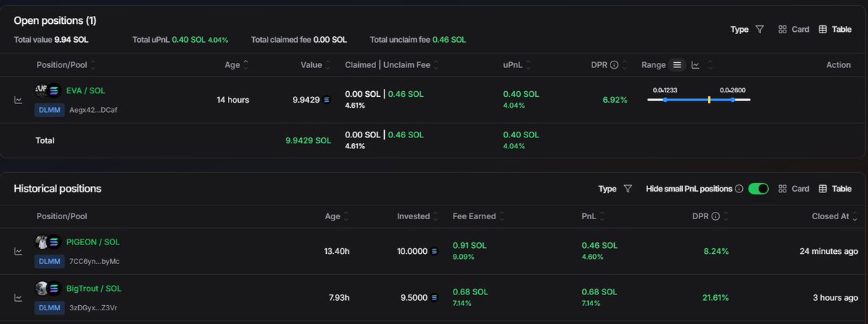The width and height of the screenshot is (868, 324).
Task: Click Total unclaim fee 0.46 SOL
Action: (418, 39)
